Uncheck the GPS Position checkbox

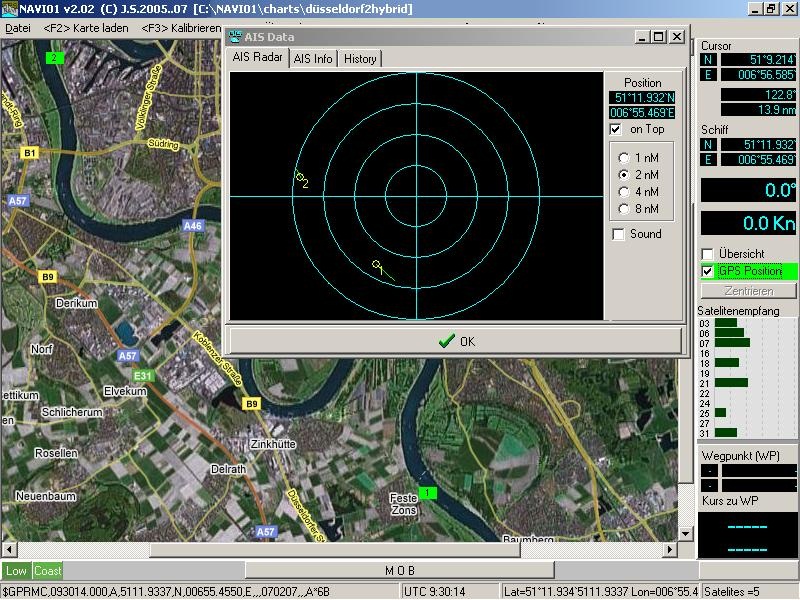(708, 271)
